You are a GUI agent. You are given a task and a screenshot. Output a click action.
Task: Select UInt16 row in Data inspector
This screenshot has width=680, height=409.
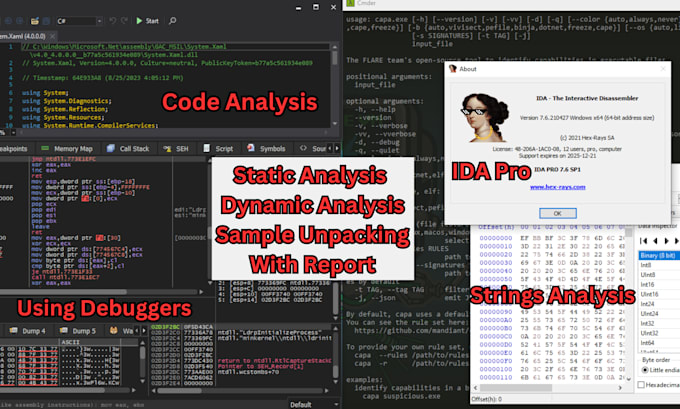tap(659, 294)
